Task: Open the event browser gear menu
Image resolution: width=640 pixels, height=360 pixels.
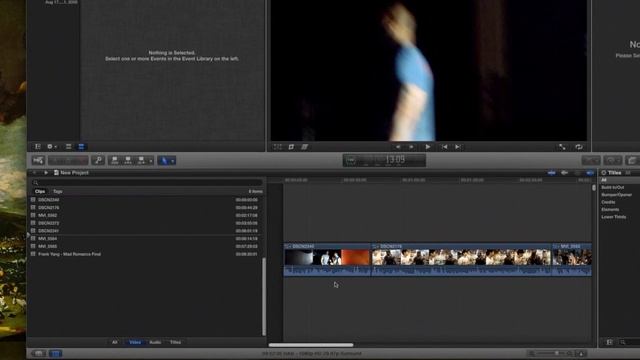Action: (x=51, y=147)
